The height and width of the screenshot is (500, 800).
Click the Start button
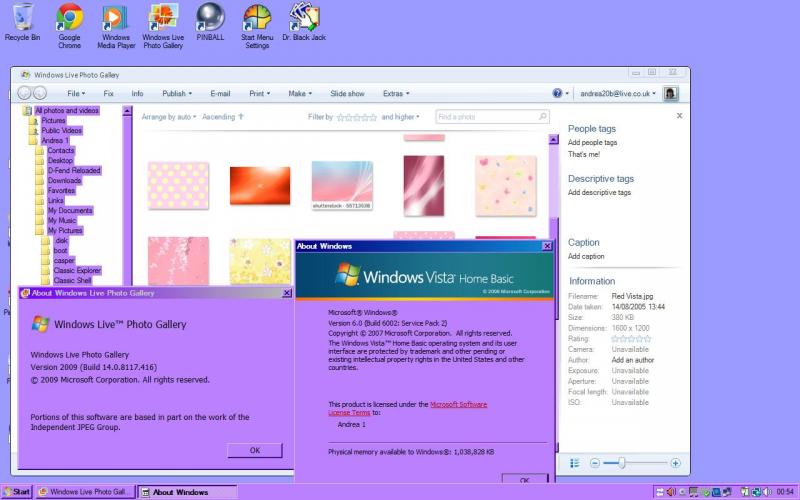[16, 492]
